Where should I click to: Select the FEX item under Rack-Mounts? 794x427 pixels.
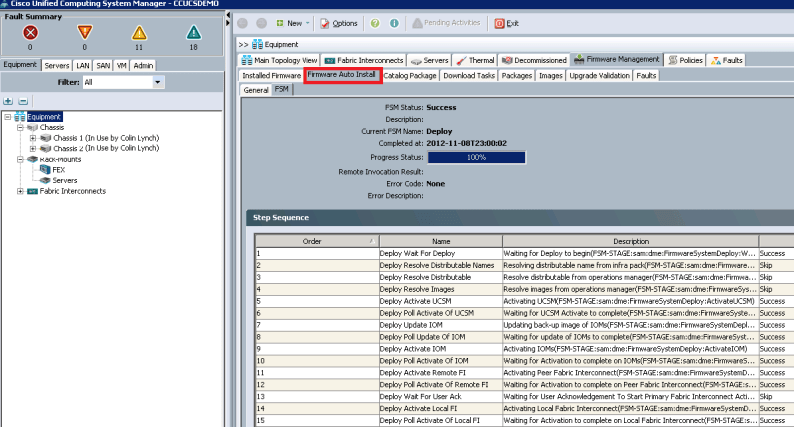point(59,170)
